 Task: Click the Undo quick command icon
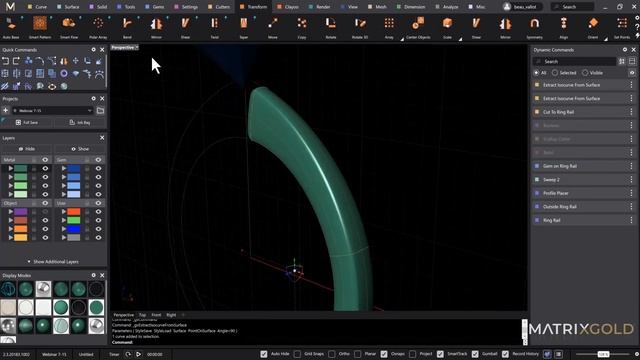(5, 61)
